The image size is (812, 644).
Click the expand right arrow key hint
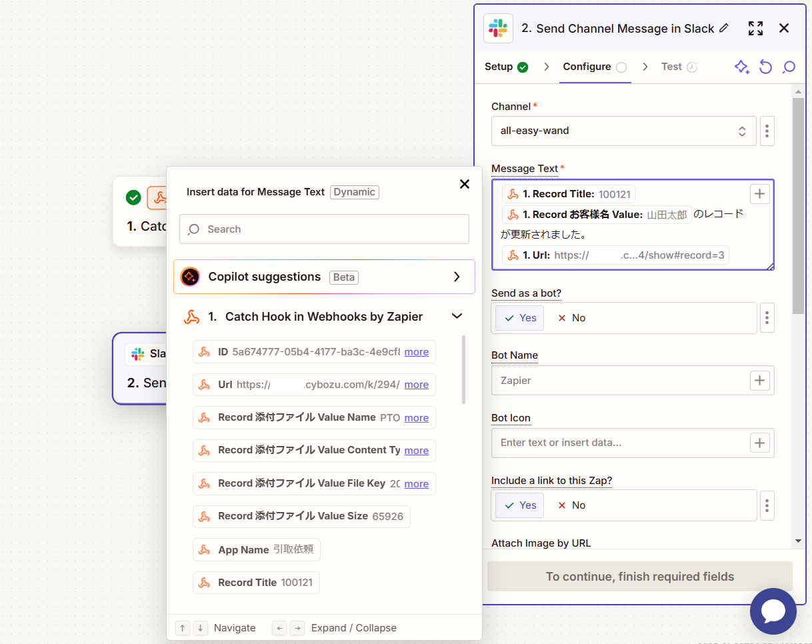(x=297, y=628)
